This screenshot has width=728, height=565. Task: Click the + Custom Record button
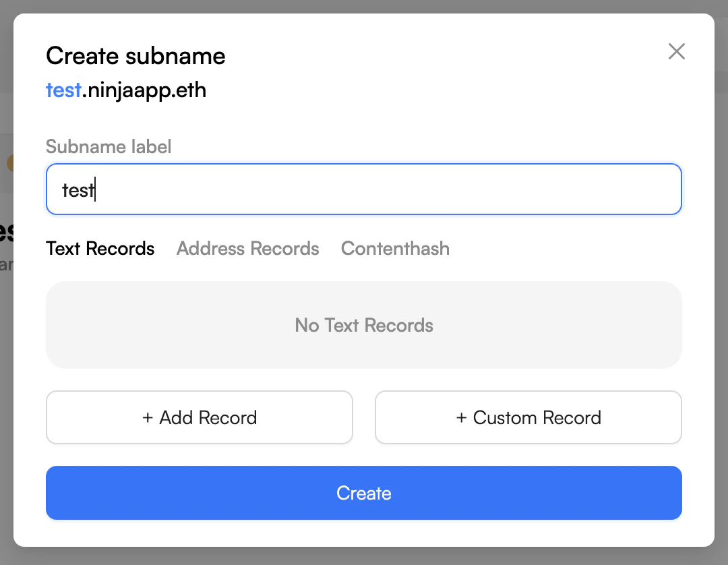tap(528, 417)
